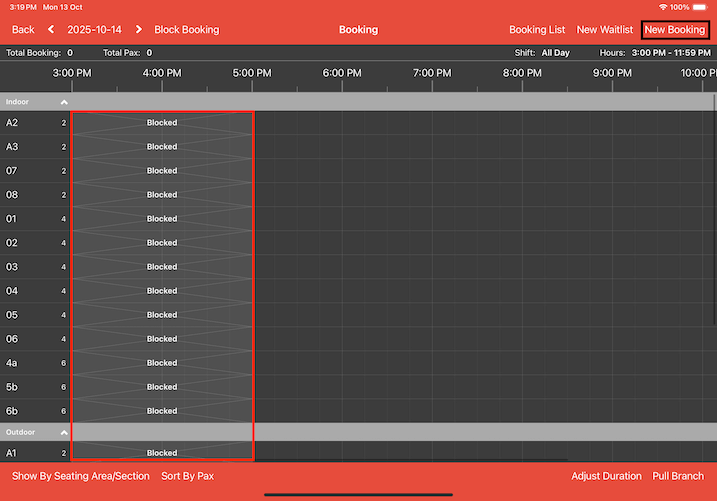This screenshot has width=717, height=501.
Task: Click table row label 08
Action: pyautogui.click(x=11, y=195)
